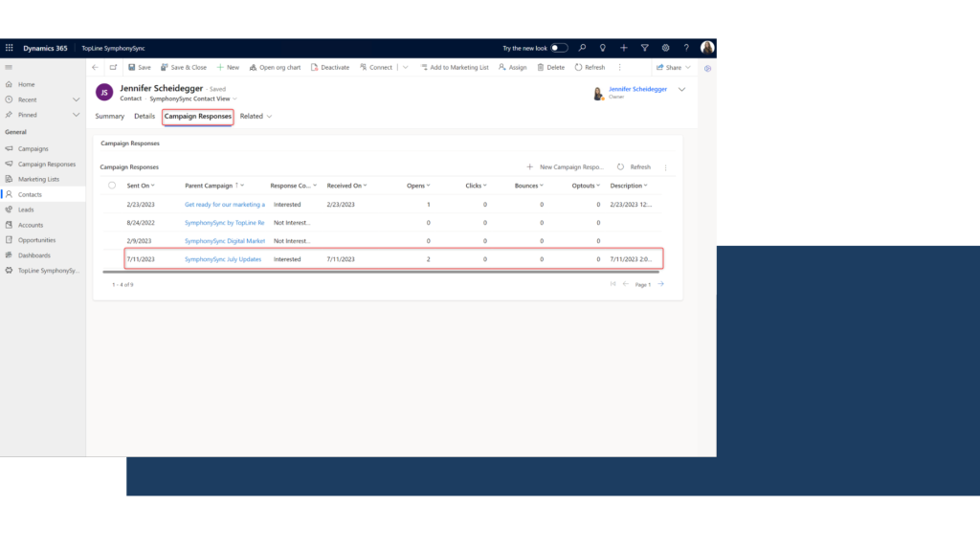Open SymphonySync by TopLine campaign link
Image resolution: width=980 pixels, height=551 pixels.
[224, 222]
